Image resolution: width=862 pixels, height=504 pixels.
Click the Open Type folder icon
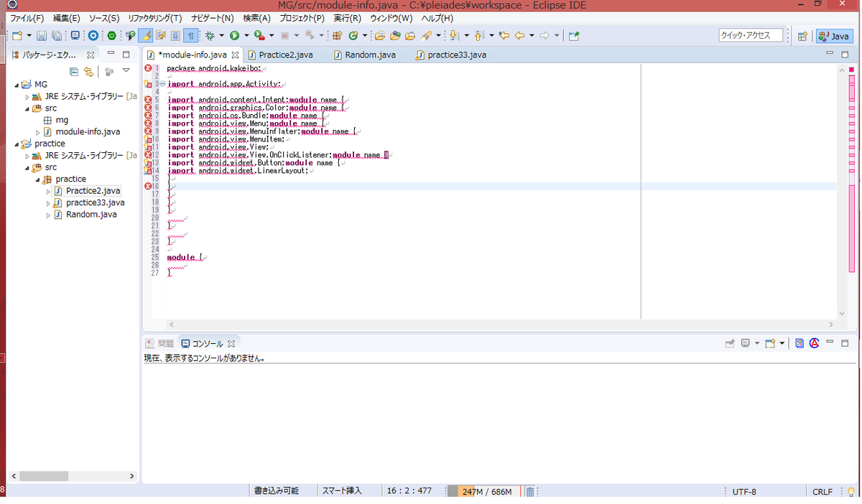click(379, 35)
